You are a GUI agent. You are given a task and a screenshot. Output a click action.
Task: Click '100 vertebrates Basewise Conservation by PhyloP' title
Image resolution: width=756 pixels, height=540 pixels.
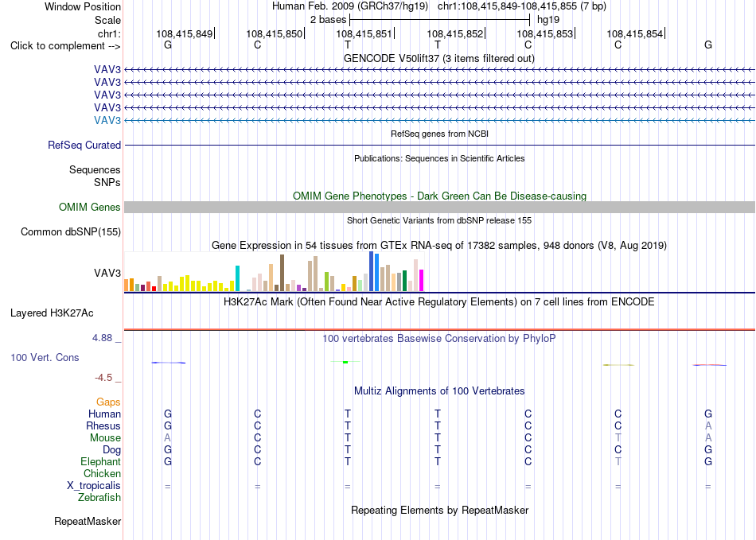[438, 339]
